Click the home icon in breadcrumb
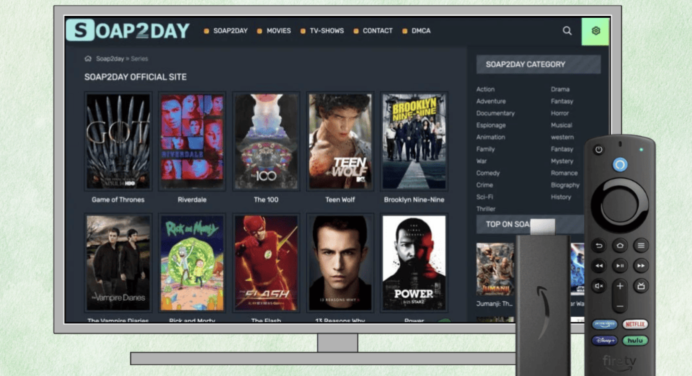Screen dimensions: 692x376 tap(88, 59)
